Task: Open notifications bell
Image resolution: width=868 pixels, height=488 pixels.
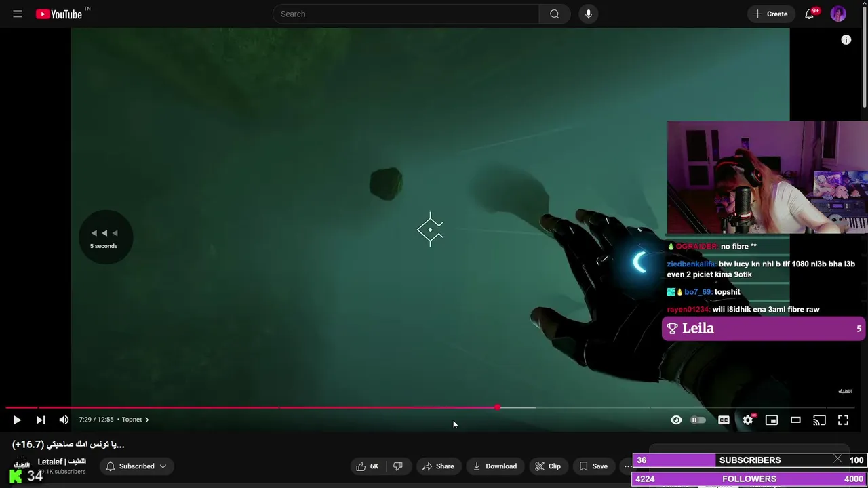Action: point(810,14)
